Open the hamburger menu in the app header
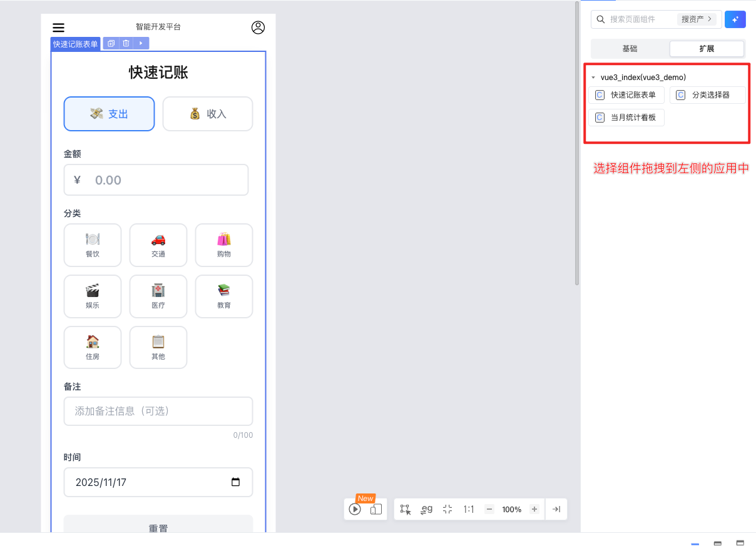This screenshot has width=756, height=551. (58, 28)
